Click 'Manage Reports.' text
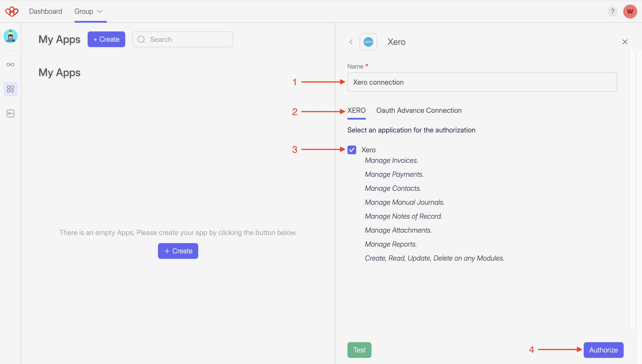The width and height of the screenshot is (642, 364). click(x=391, y=244)
